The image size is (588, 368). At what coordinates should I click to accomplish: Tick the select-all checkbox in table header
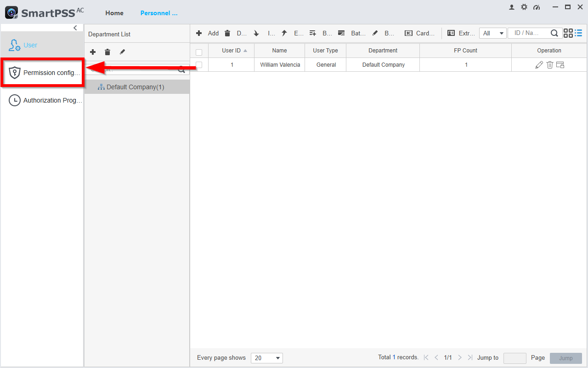(199, 52)
